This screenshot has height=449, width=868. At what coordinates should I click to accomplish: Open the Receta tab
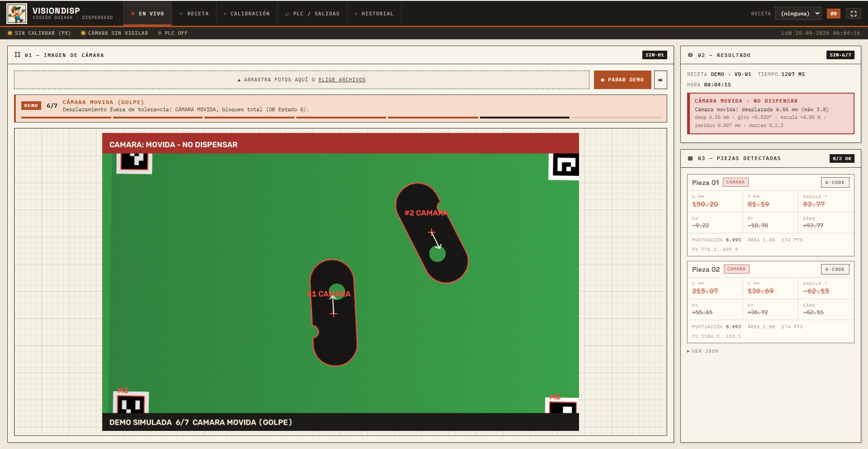point(194,14)
